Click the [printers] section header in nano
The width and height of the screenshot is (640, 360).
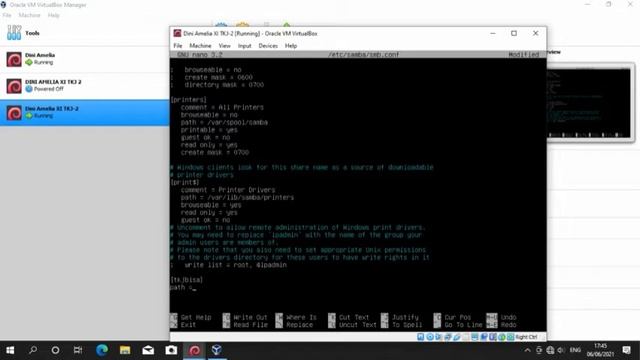[189, 100]
